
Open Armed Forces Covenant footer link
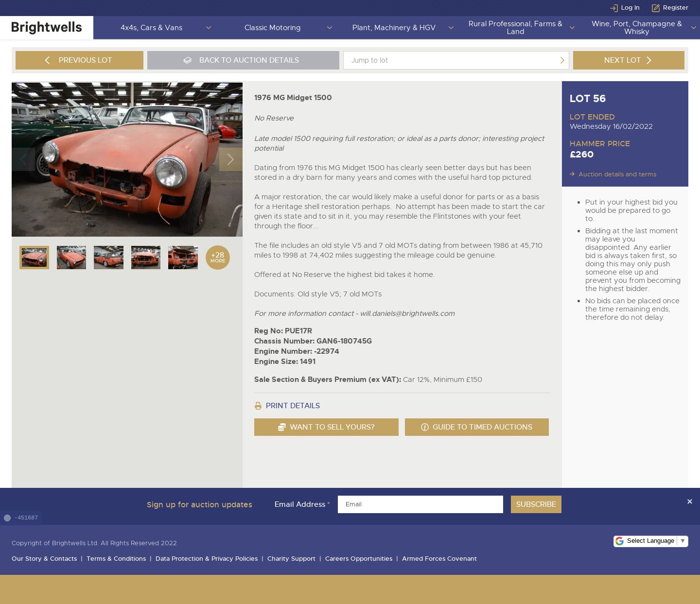pyautogui.click(x=439, y=559)
